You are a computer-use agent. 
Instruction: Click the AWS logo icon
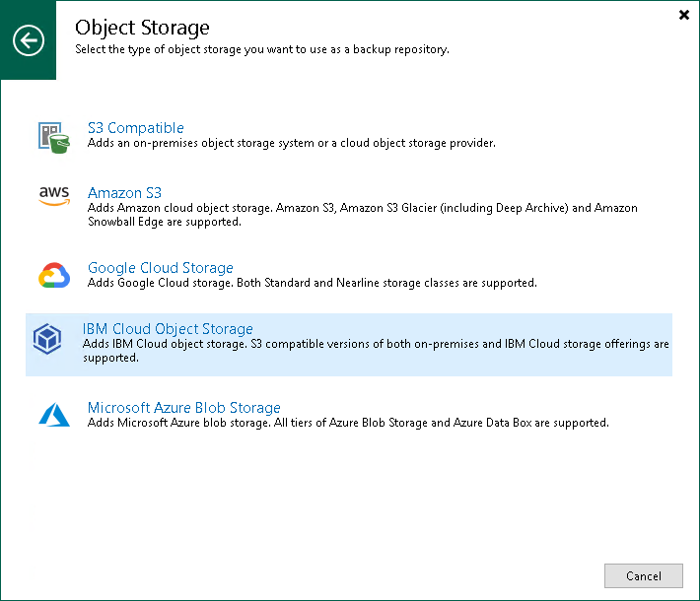click(52, 197)
